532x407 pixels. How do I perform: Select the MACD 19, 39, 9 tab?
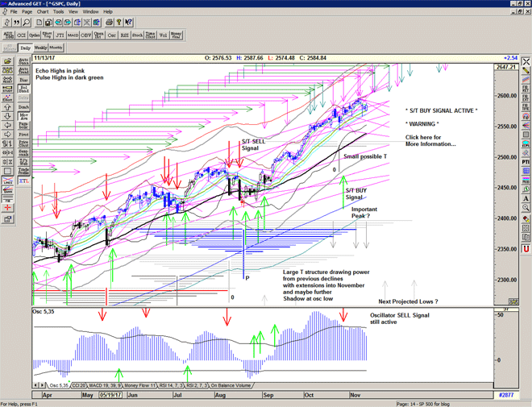click(x=102, y=386)
